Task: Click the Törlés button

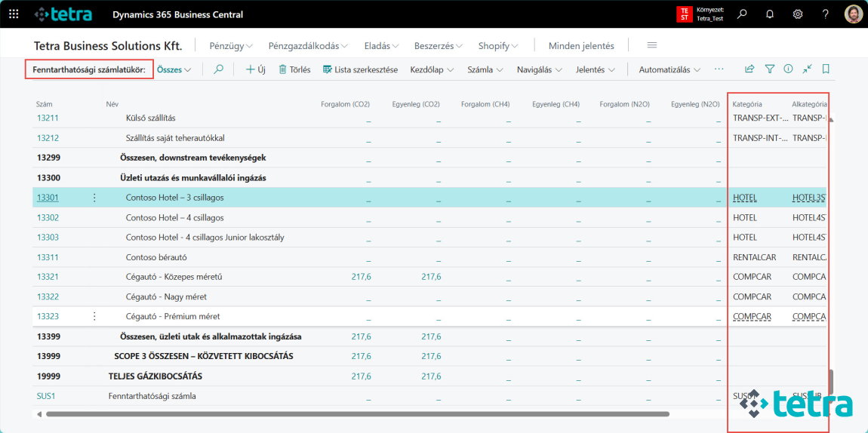Action: coord(294,69)
